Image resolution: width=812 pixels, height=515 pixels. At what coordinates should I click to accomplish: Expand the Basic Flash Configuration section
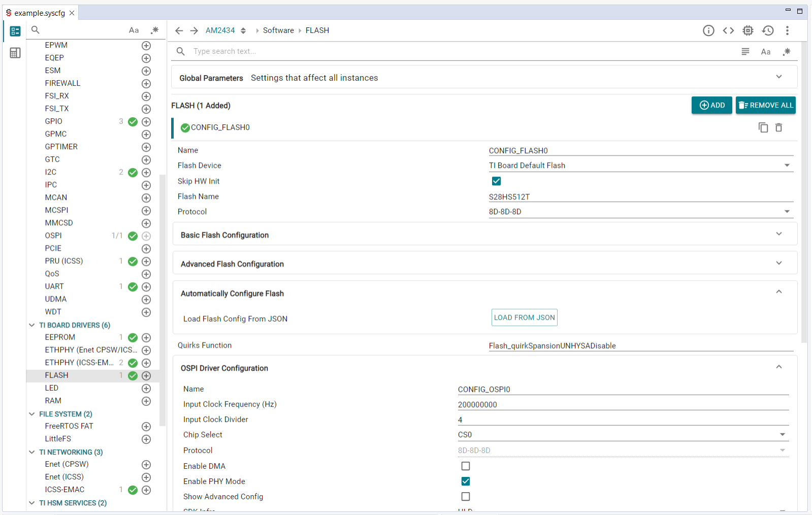[x=485, y=234]
